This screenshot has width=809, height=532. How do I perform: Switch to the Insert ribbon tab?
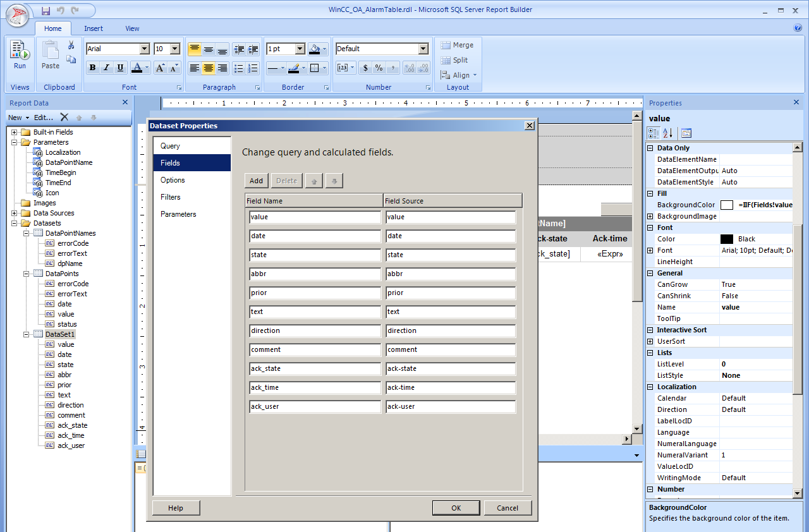coord(94,28)
